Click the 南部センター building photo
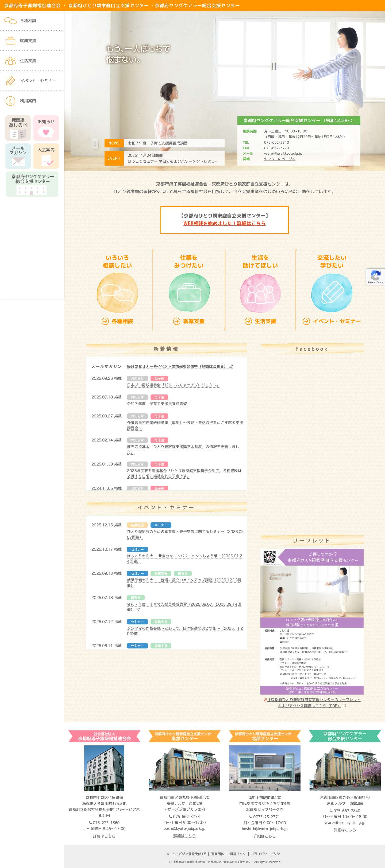This screenshot has width=385, height=868. pyautogui.click(x=184, y=768)
